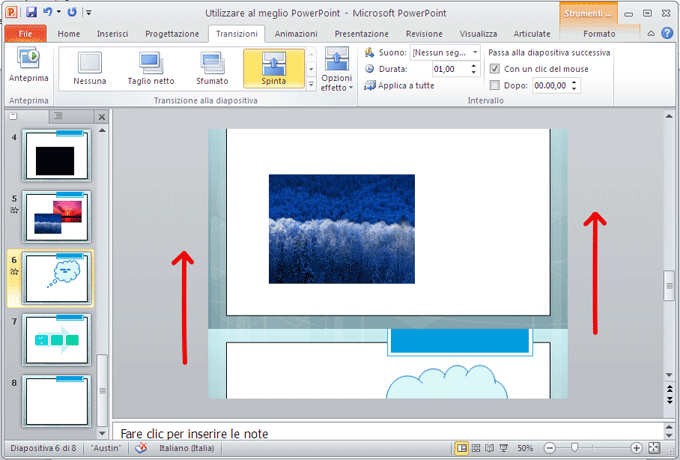This screenshot has height=460, width=680.
Task: Select slide 7 thumbnail
Action: coord(57,340)
